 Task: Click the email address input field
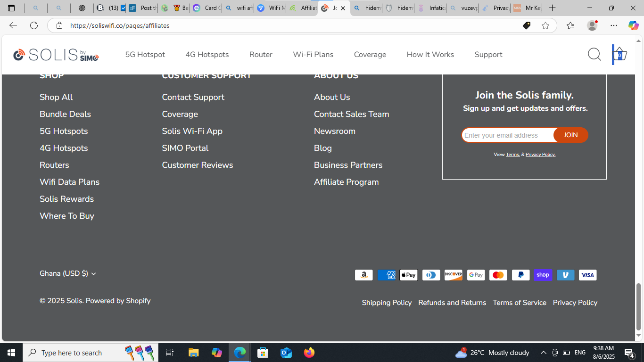coord(508,135)
